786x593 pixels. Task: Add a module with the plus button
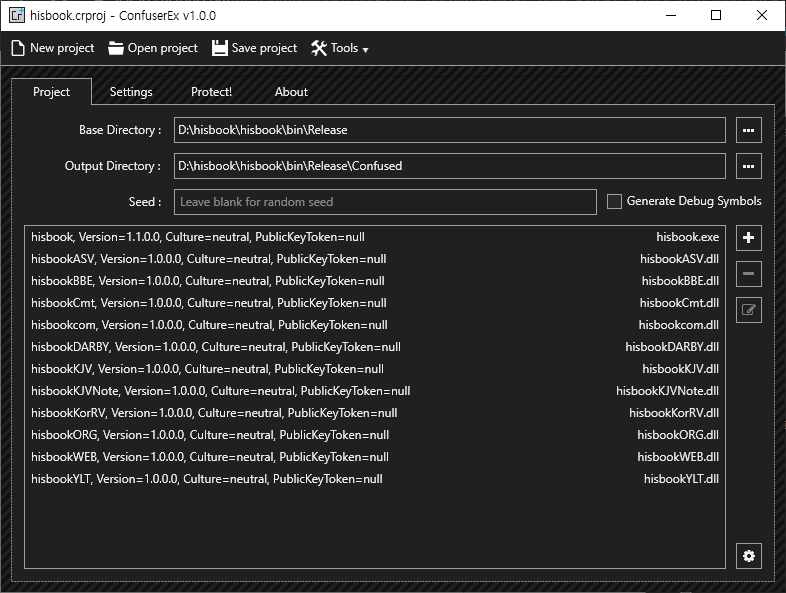tap(748, 238)
